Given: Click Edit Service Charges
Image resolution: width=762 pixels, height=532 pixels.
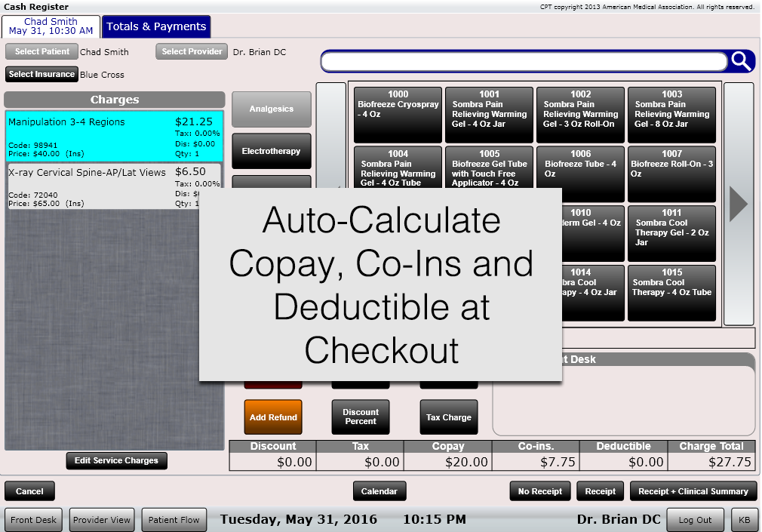Looking at the screenshot, I should pyautogui.click(x=115, y=460).
